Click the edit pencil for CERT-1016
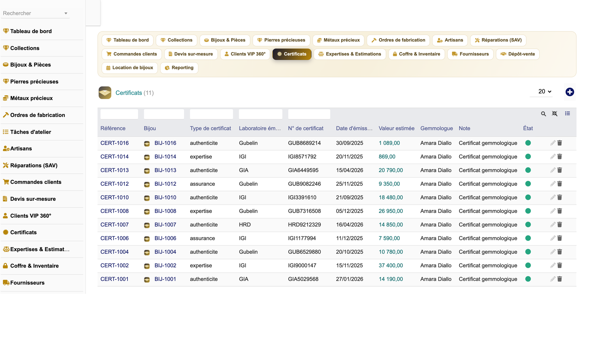This screenshot has width=589, height=364. pos(553,143)
